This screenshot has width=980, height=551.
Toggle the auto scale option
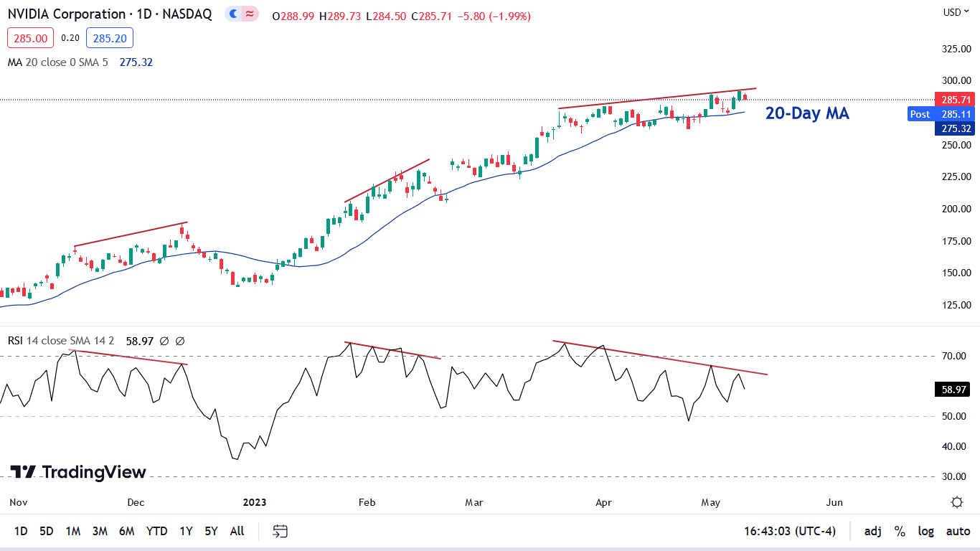click(x=958, y=531)
